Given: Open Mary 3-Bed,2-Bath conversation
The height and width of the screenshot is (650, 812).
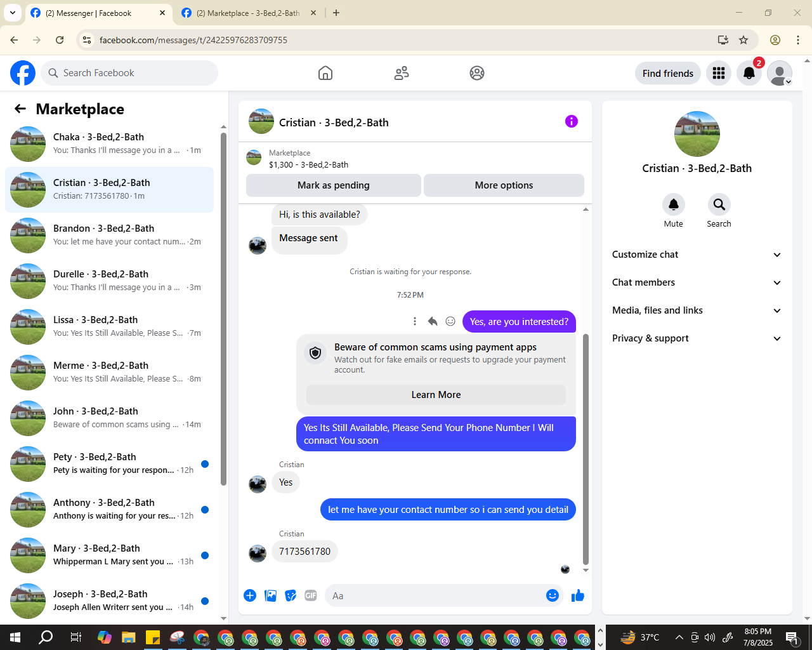Looking at the screenshot, I should click(x=109, y=555).
